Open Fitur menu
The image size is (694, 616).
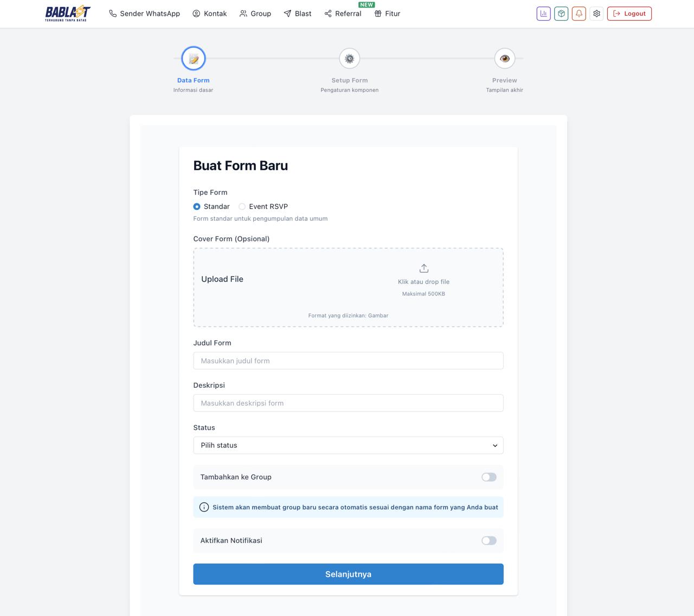pyautogui.click(x=387, y=14)
